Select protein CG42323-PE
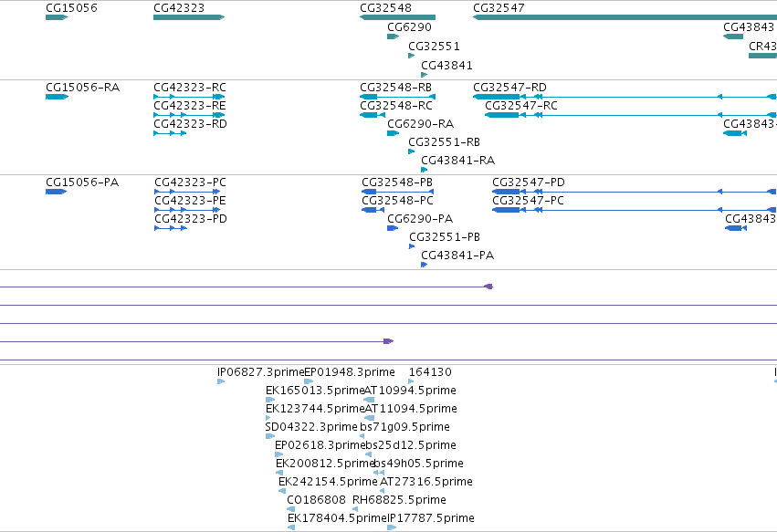This screenshot has height=532, width=777. 187,210
